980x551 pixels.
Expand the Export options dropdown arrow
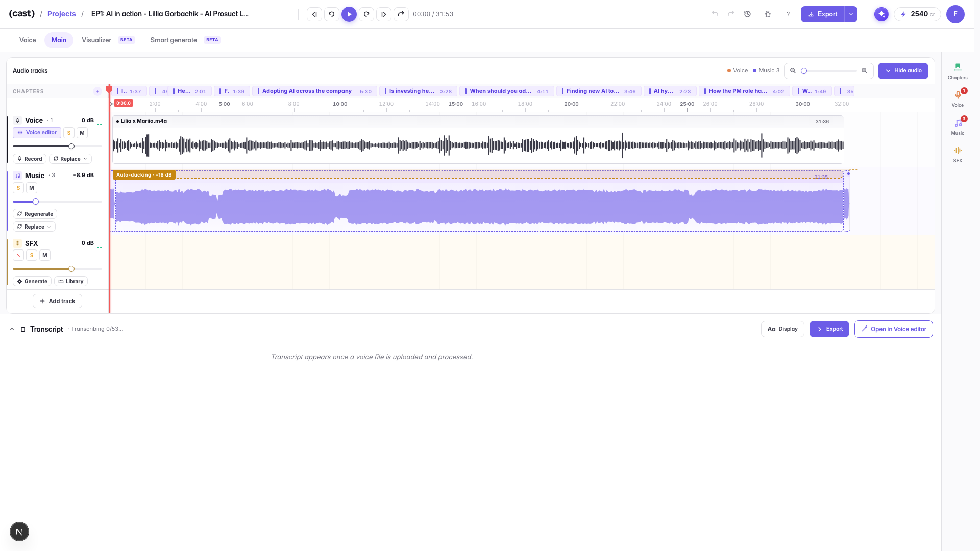(851, 14)
